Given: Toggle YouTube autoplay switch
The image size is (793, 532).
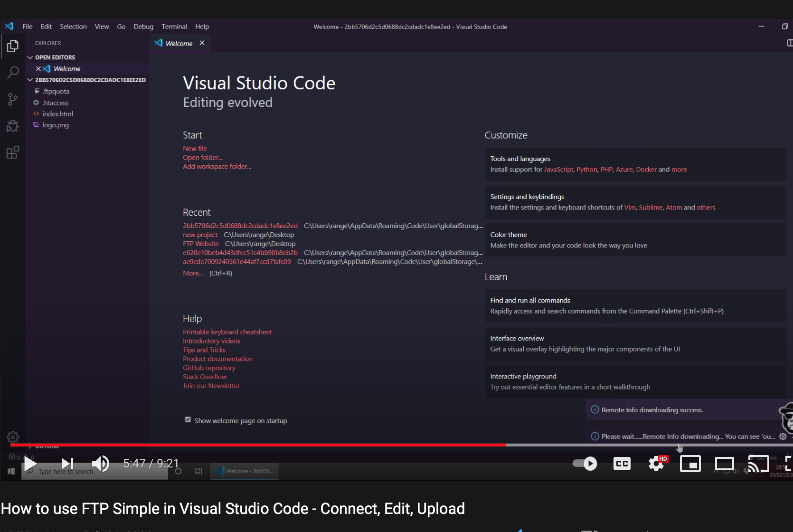Looking at the screenshot, I should [x=585, y=464].
